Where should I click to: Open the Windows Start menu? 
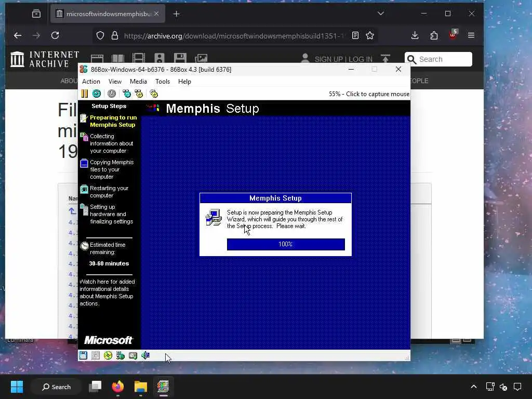pyautogui.click(x=17, y=387)
